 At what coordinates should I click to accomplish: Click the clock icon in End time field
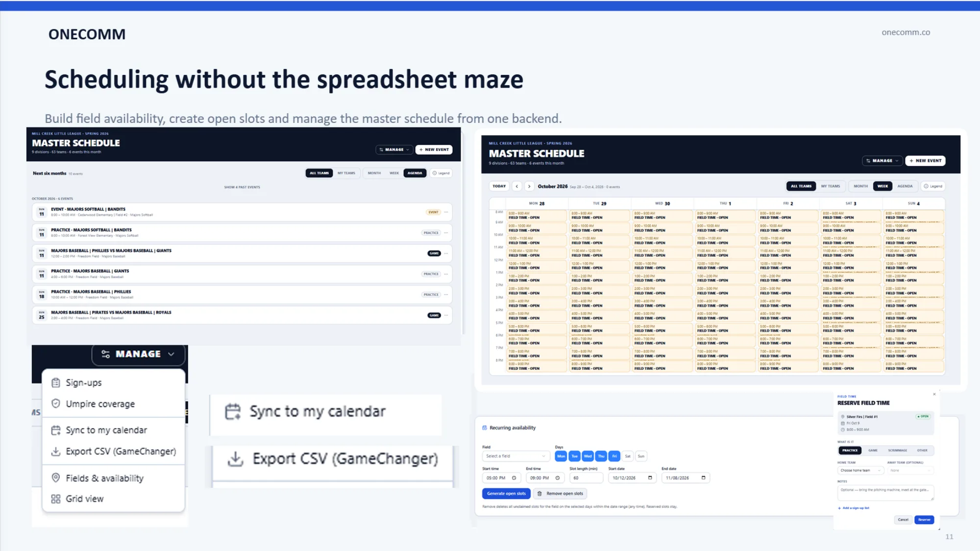[x=558, y=478]
